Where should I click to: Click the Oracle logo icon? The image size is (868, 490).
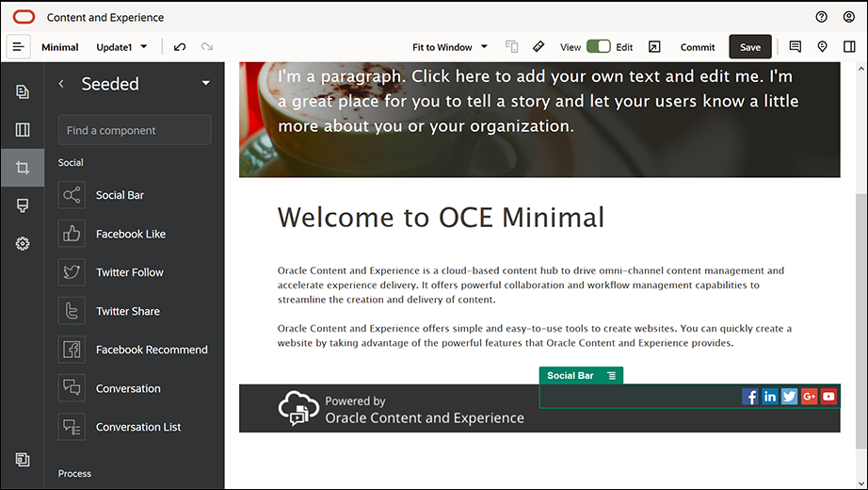(24, 17)
